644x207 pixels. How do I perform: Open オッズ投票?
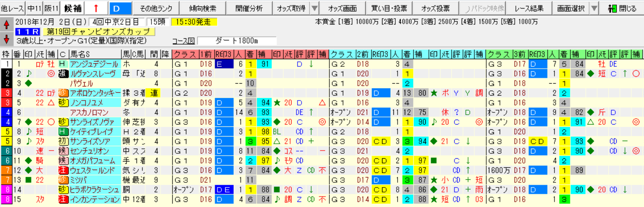[x=435, y=8]
